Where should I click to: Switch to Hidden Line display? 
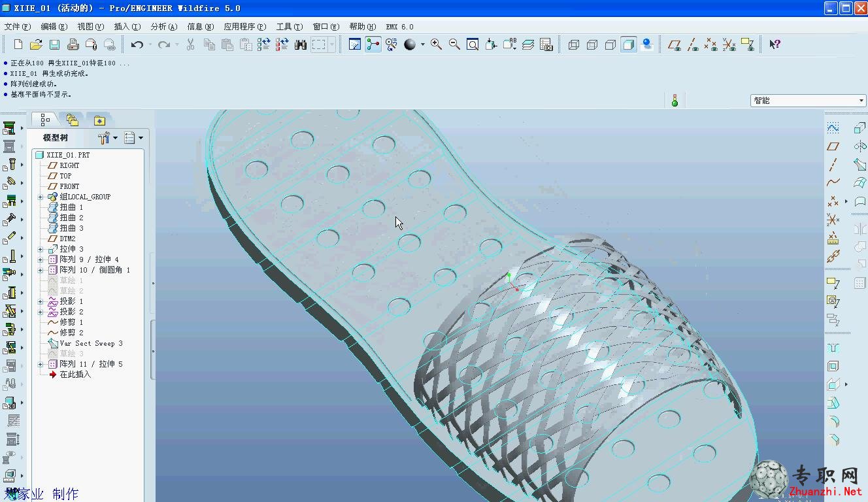coord(592,44)
